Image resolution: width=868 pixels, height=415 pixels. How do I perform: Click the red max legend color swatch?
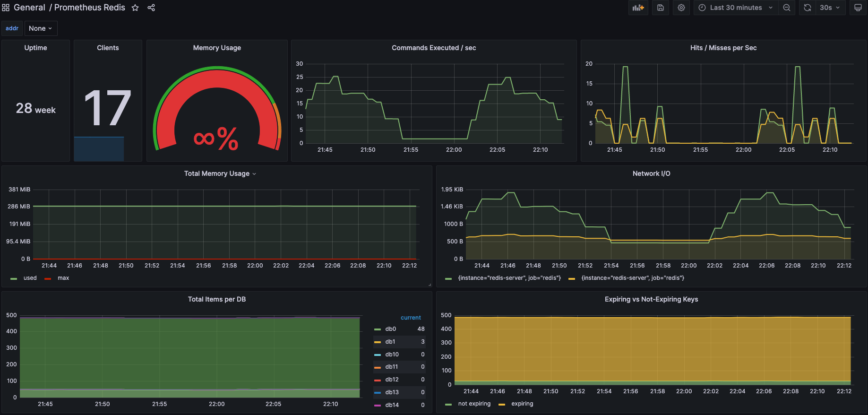click(47, 278)
